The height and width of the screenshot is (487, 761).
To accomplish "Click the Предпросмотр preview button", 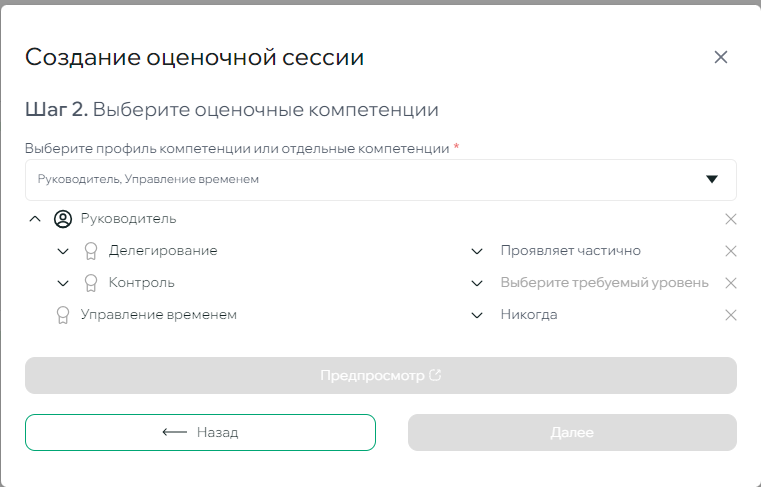I will point(380,376).
